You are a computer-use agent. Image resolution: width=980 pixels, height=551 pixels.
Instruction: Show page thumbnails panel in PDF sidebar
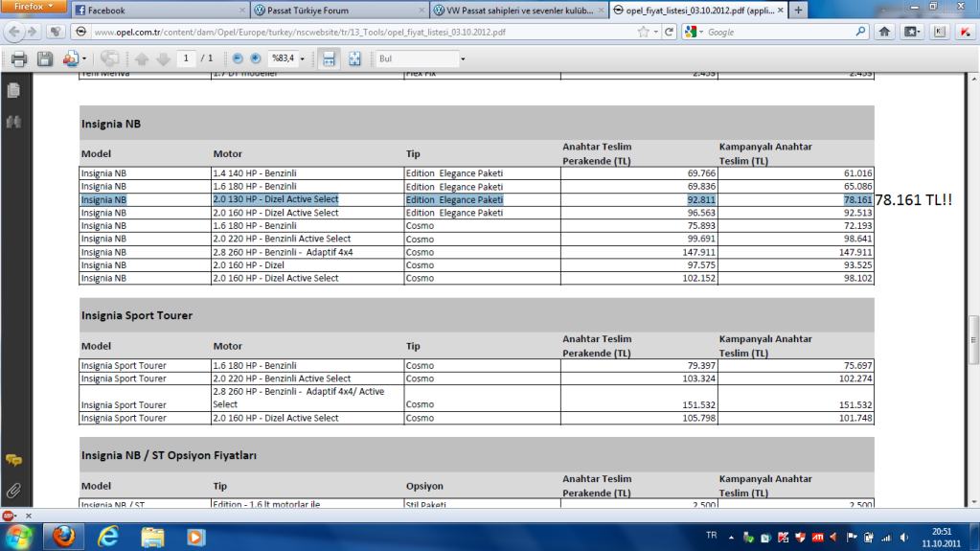(13, 90)
